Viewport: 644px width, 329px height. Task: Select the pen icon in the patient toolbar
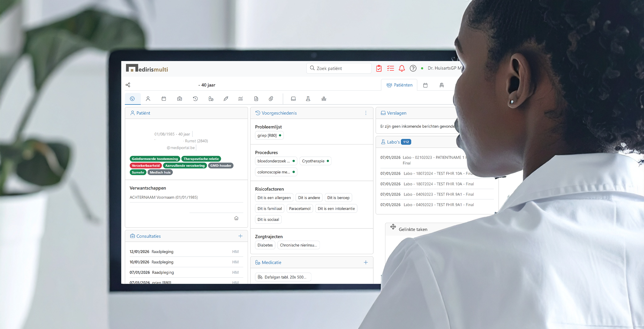(226, 99)
